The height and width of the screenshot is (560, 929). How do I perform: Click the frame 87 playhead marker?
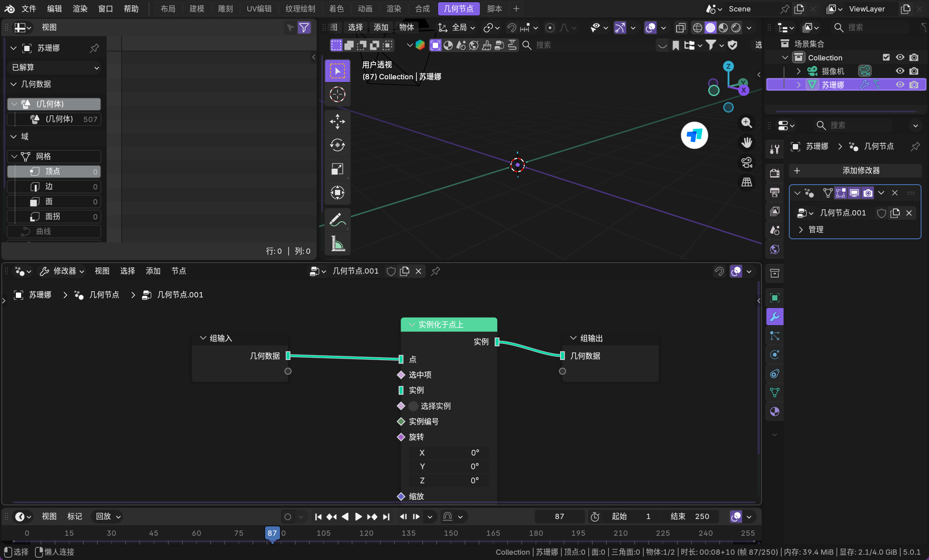click(x=272, y=533)
